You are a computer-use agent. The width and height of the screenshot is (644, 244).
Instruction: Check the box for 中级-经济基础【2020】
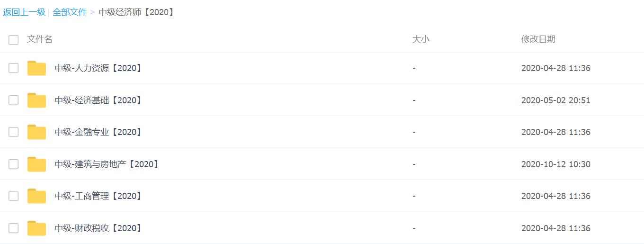13,100
